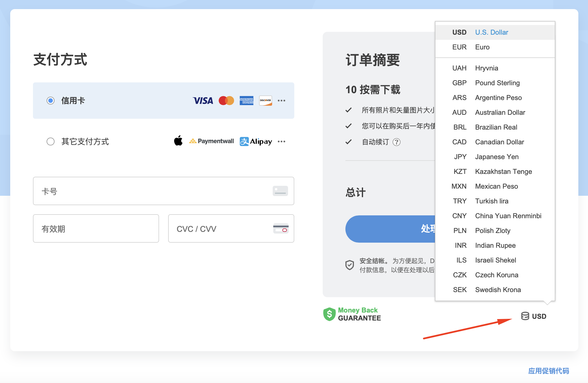Click the Money Back Guarantee badge
The width and height of the screenshot is (588, 383).
[352, 314]
